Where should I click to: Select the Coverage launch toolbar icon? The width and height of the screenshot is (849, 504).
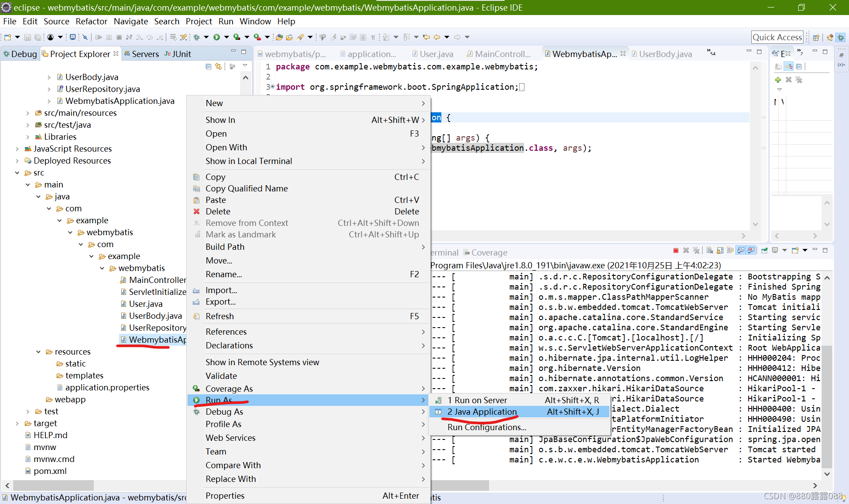[237, 37]
